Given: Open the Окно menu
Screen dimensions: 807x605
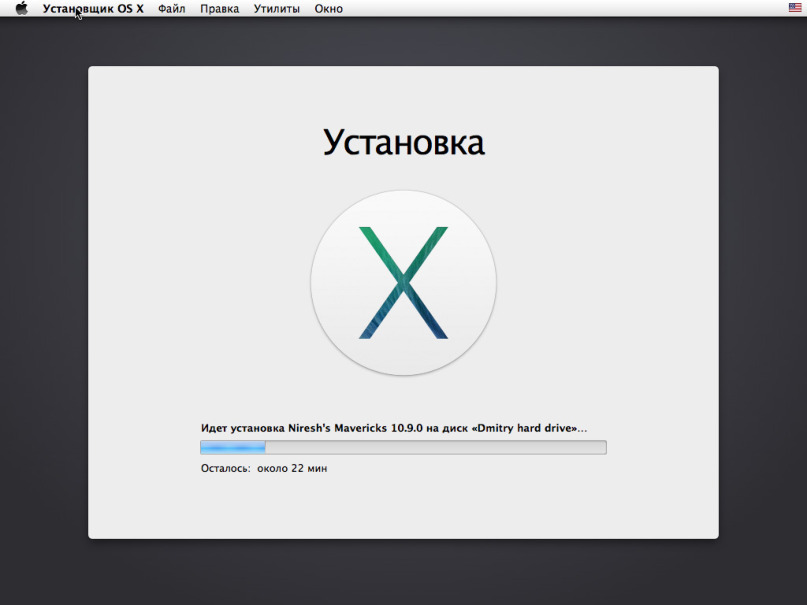Looking at the screenshot, I should pos(329,9).
